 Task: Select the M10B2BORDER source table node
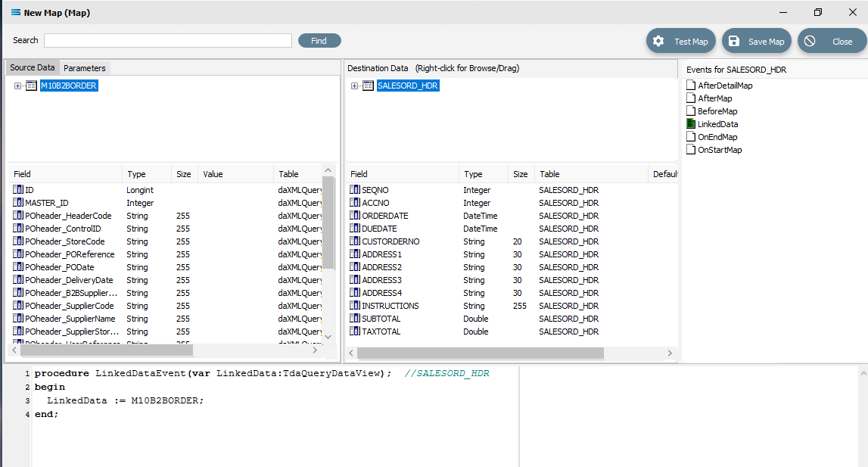tap(69, 86)
